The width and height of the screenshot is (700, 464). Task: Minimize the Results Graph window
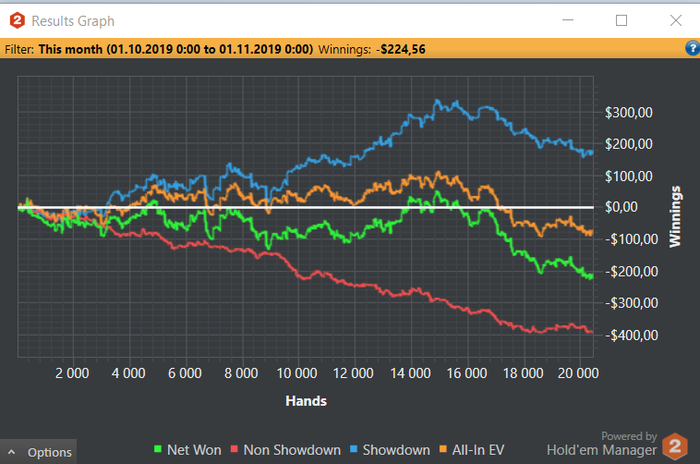pos(567,20)
